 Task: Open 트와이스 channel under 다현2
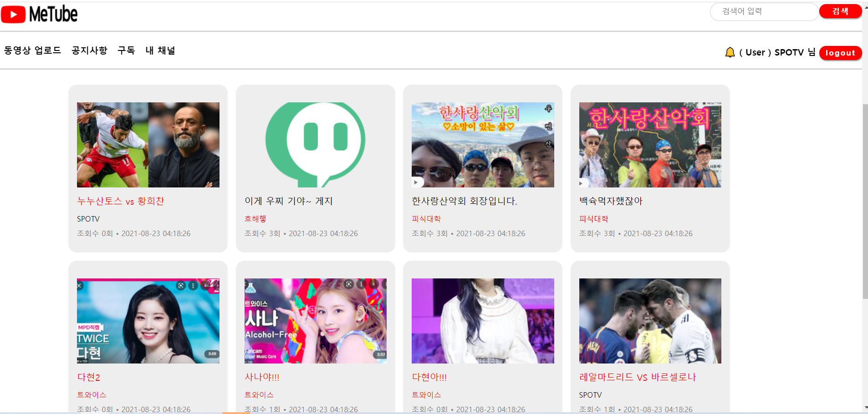point(92,395)
